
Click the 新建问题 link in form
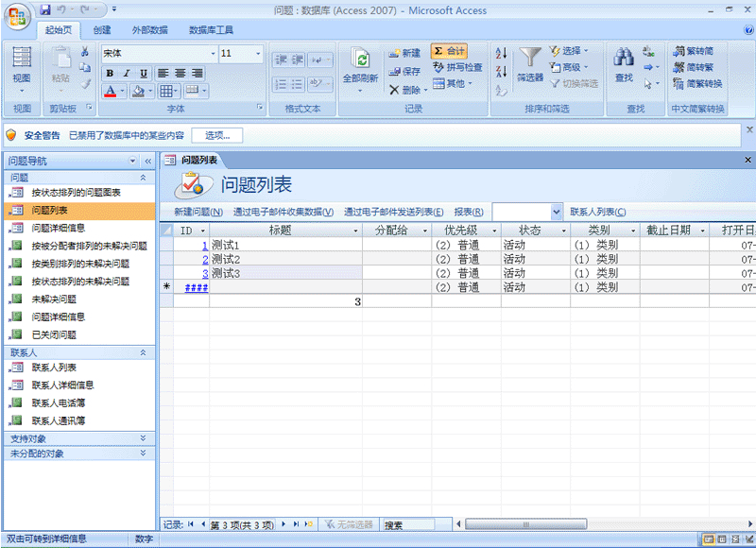coord(198,212)
